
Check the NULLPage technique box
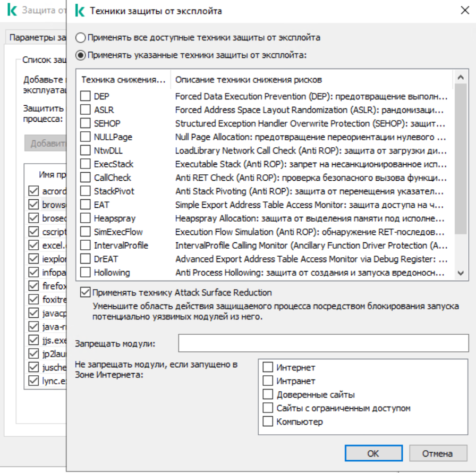86,137
